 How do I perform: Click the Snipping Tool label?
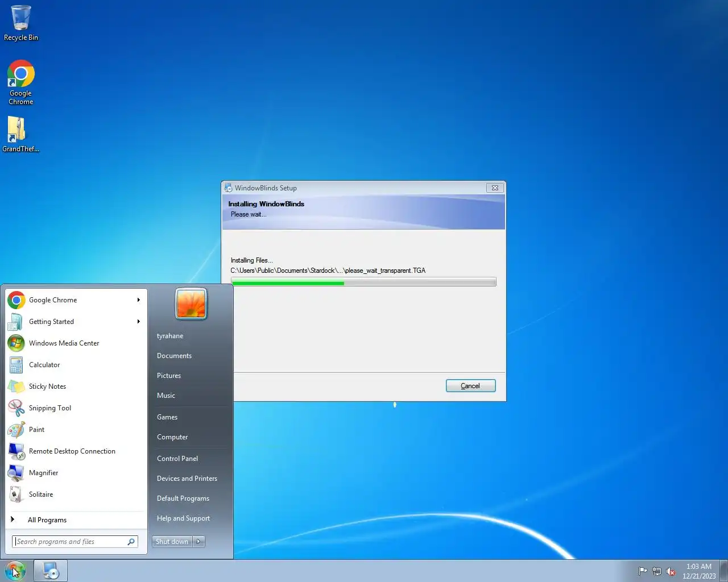[50, 408]
